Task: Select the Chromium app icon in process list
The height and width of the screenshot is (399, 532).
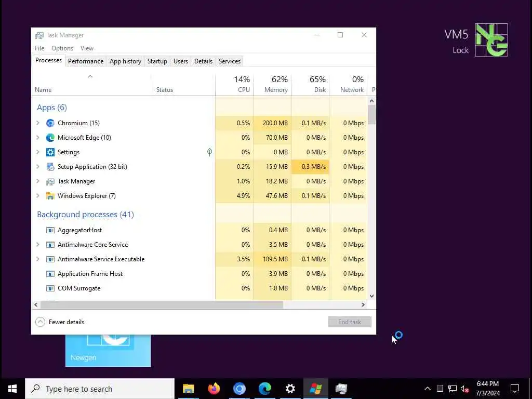Action: tap(50, 123)
